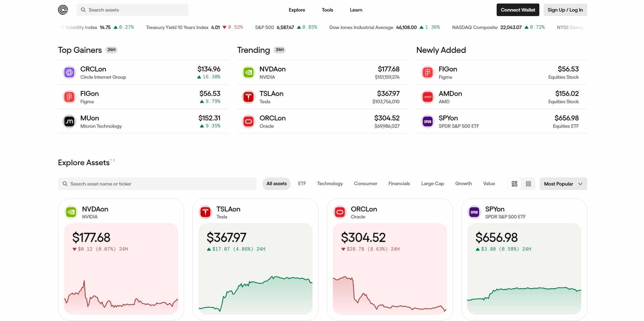Click the SPDR logo on the SPYon card

[x=474, y=212]
